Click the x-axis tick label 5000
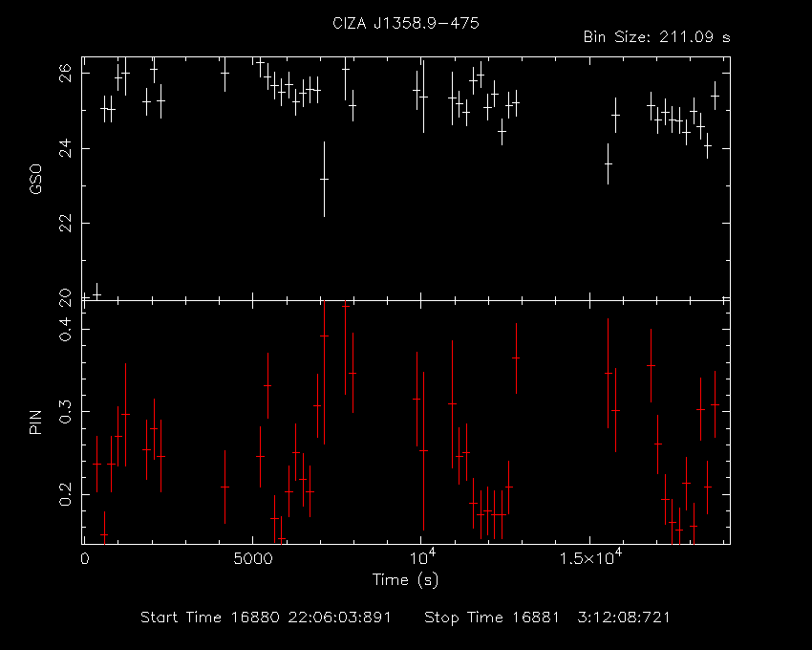 [x=253, y=559]
